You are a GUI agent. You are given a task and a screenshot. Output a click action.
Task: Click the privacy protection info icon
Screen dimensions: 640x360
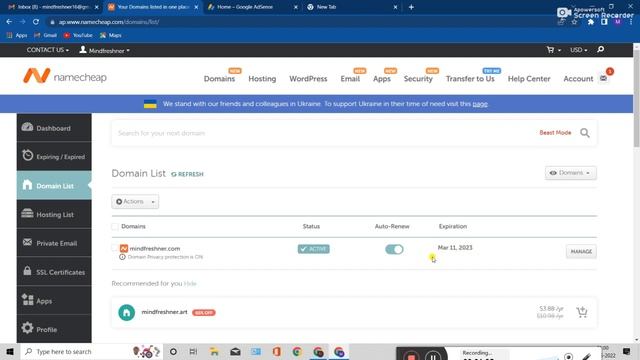[122, 257]
